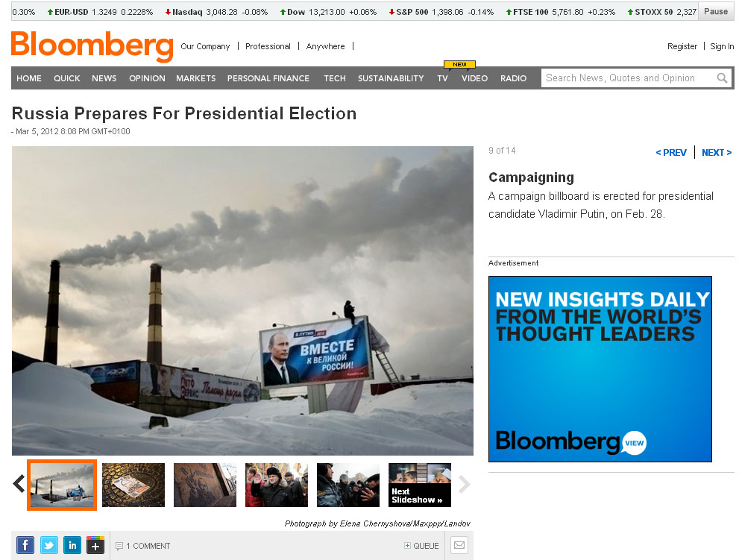The image size is (739, 560).
Task: Open the 1 COMMENT section
Action: tap(143, 546)
